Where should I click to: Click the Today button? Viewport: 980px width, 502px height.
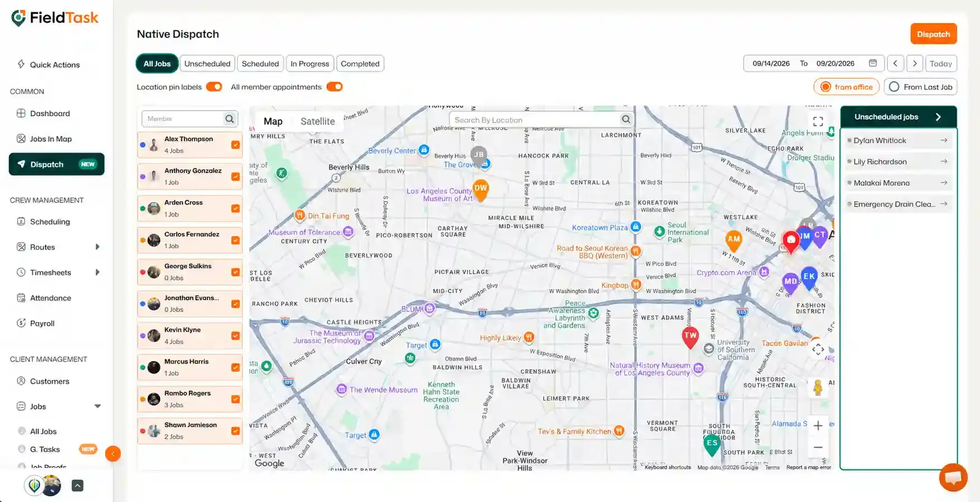point(941,63)
